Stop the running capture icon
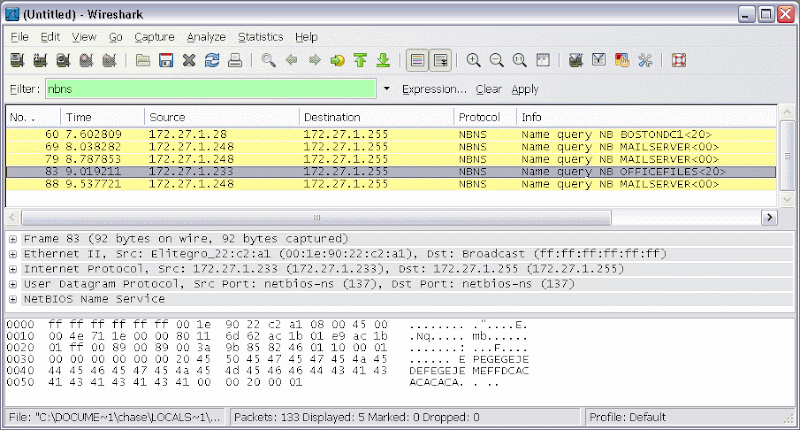Viewport: 800px width, 430px height. (x=86, y=61)
